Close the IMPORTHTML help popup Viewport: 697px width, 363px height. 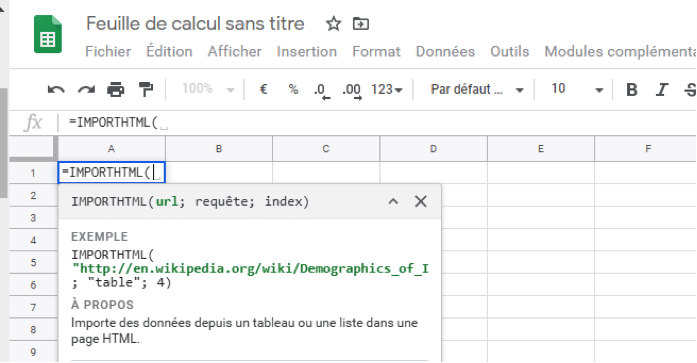coord(421,202)
